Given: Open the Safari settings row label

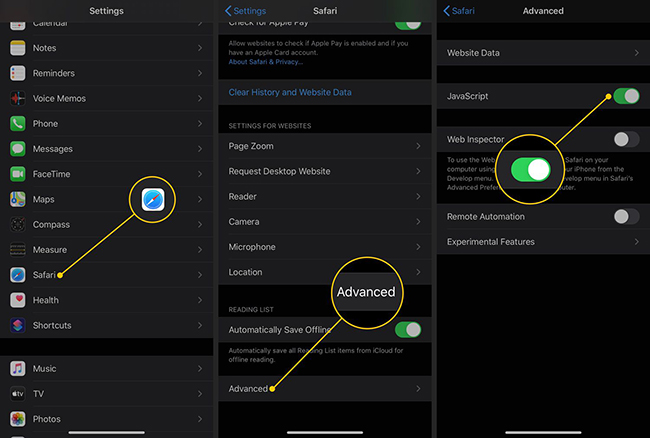Looking at the screenshot, I should coord(44,275).
